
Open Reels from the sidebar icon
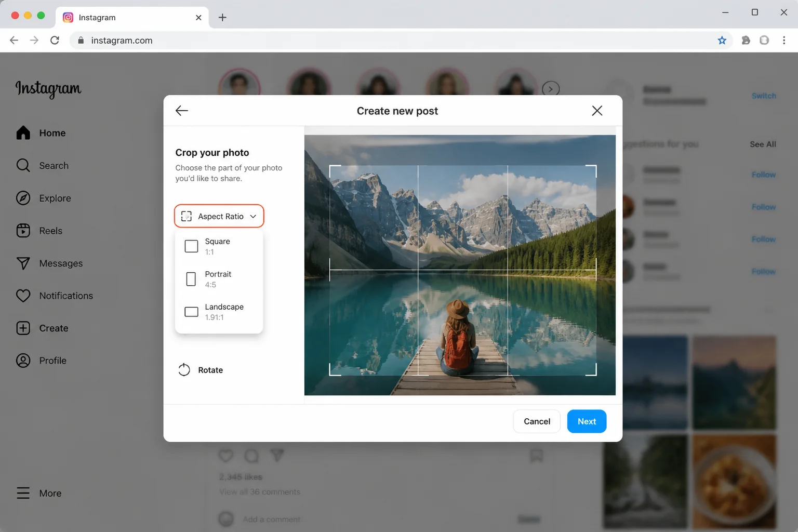pos(23,231)
